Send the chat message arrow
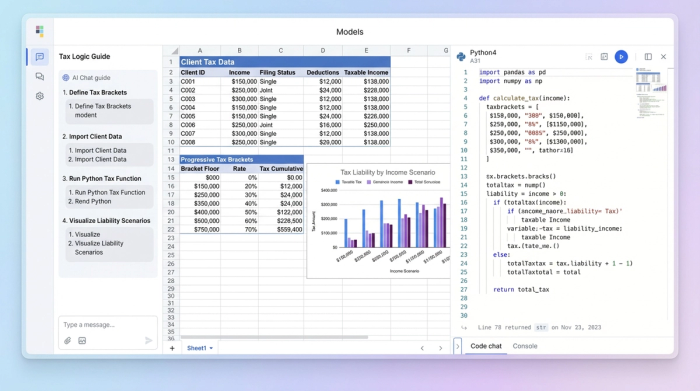This screenshot has height=391, width=700. [x=149, y=341]
